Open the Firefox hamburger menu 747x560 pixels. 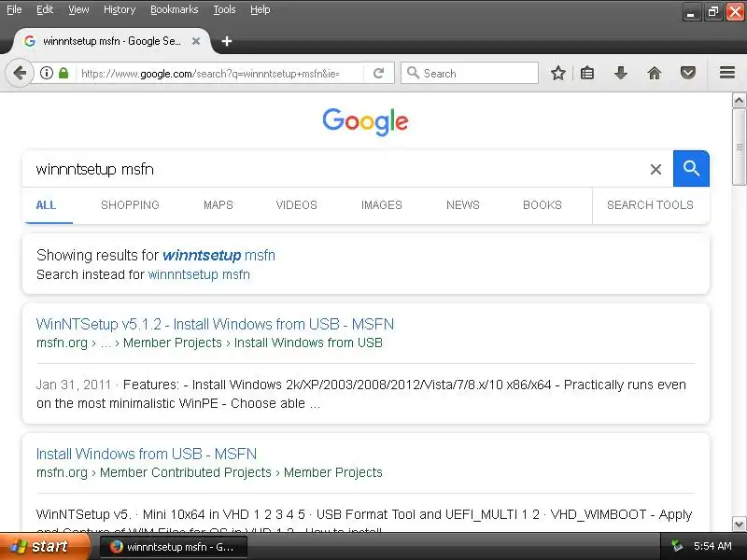pyautogui.click(x=727, y=73)
